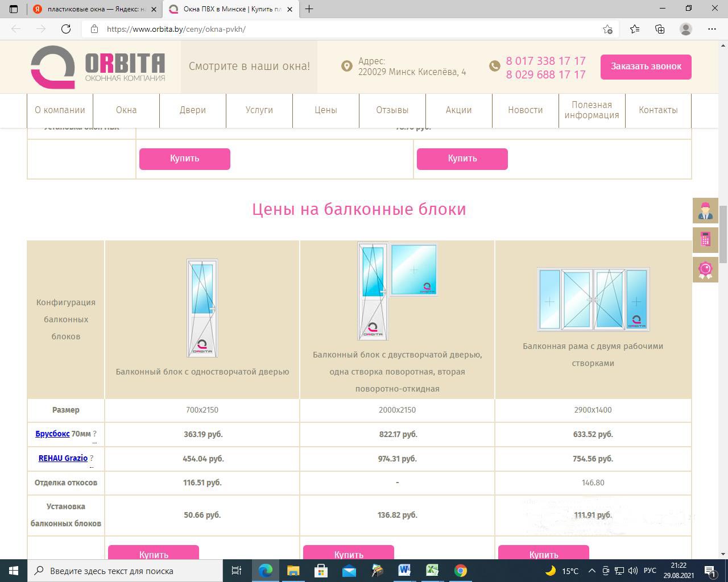
Task: Go to the Цены navigation item
Action: [326, 110]
